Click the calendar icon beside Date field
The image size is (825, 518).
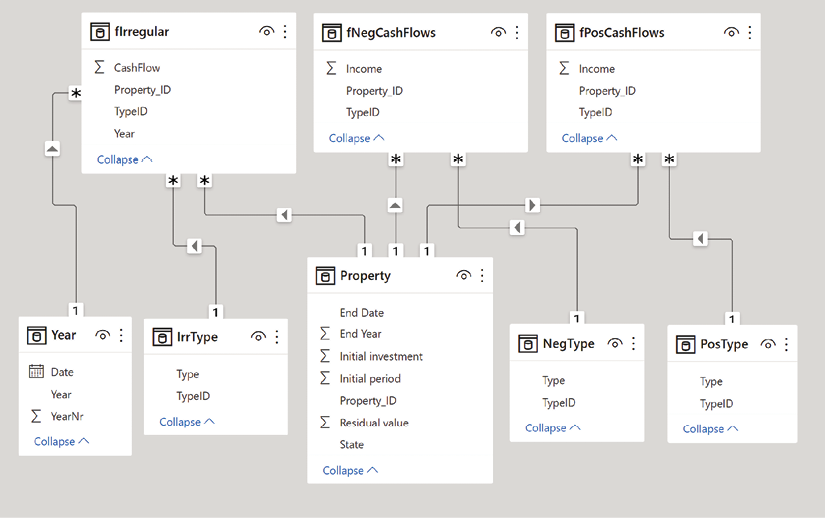(36, 372)
